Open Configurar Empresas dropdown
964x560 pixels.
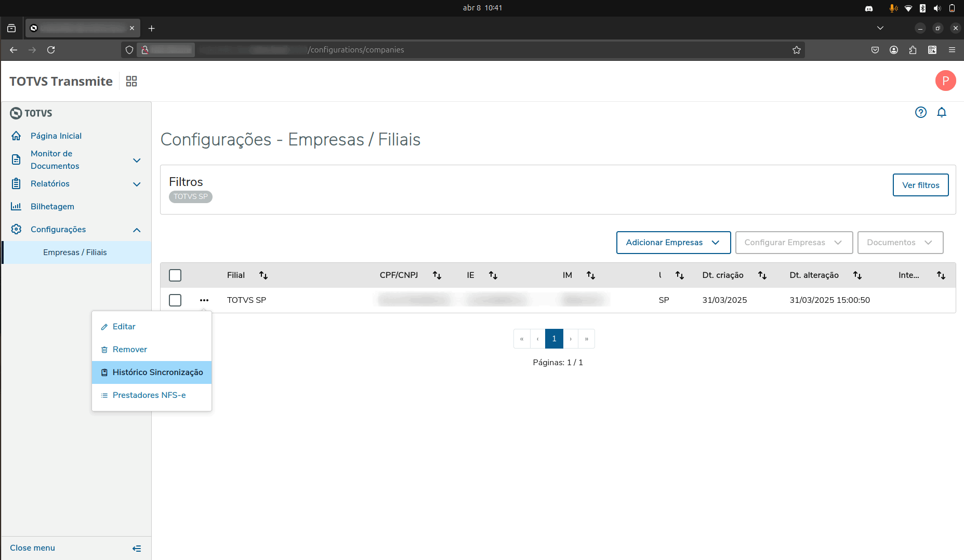click(x=794, y=243)
